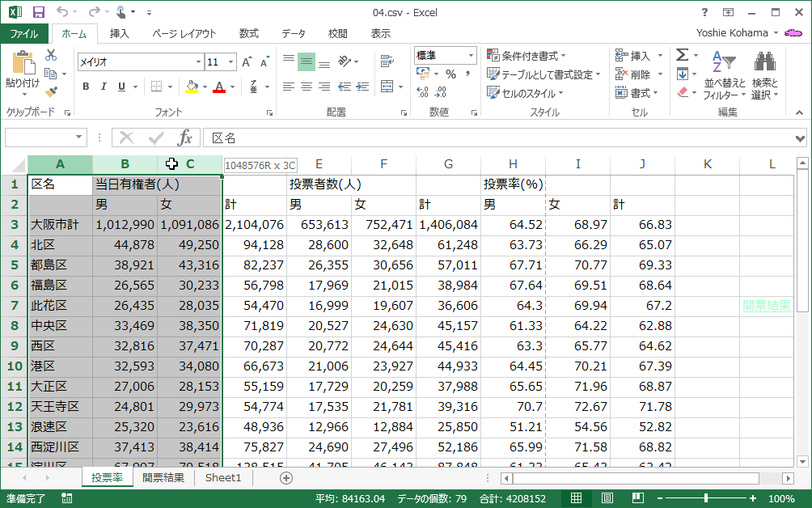Click the zoom slider handle

(706, 498)
